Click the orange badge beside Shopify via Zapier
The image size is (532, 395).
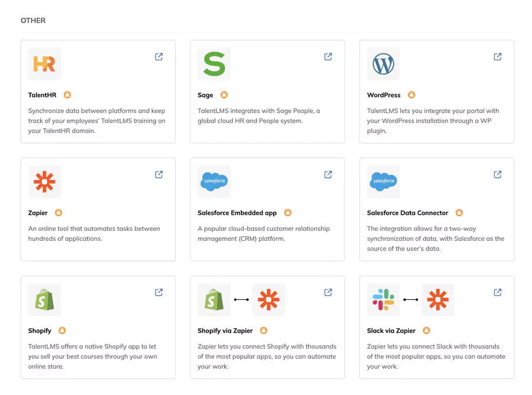(x=263, y=331)
